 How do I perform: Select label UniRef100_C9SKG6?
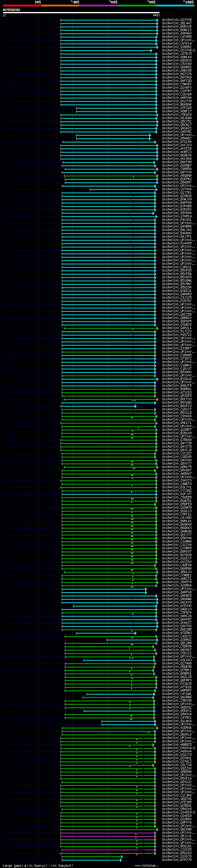point(177,416)
